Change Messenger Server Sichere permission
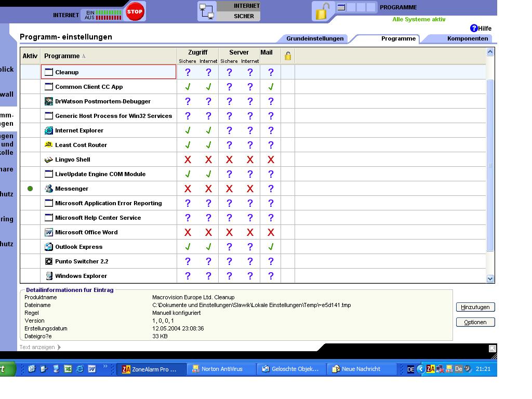Image resolution: width=532 pixels, height=399 pixels. (x=229, y=189)
